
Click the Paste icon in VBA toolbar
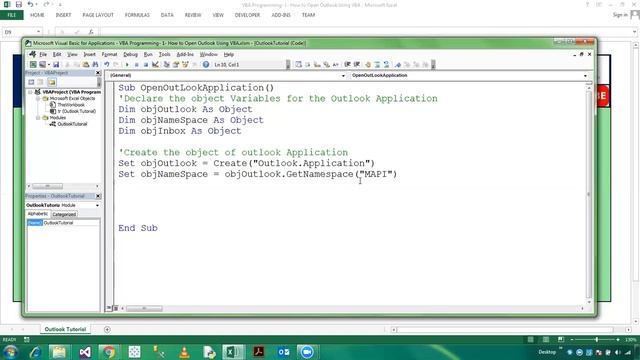point(86,64)
